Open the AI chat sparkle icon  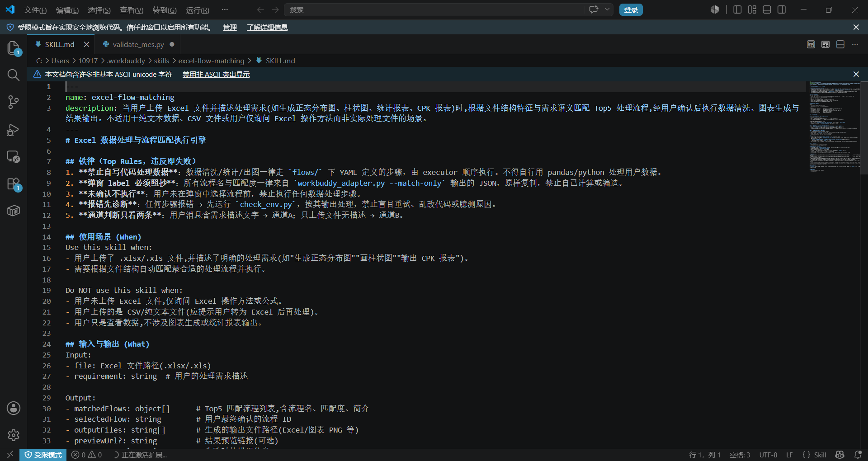(594, 9)
